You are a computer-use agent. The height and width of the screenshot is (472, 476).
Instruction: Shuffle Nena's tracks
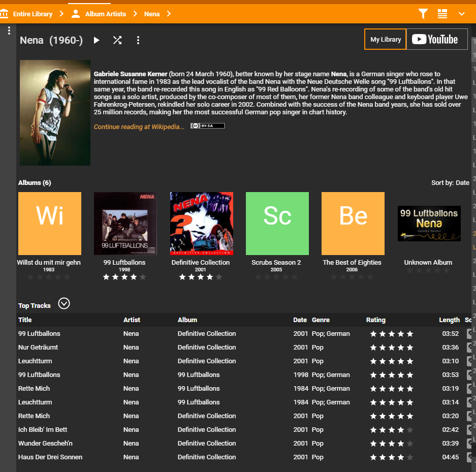point(117,40)
